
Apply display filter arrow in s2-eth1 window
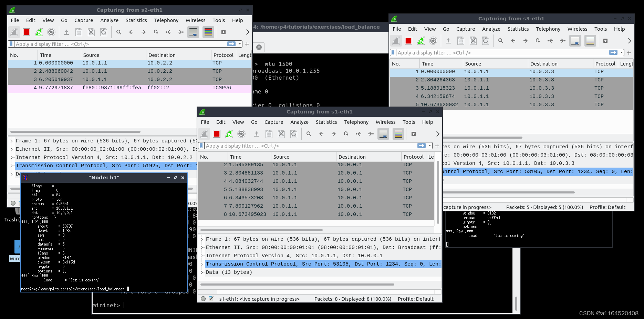(x=231, y=44)
